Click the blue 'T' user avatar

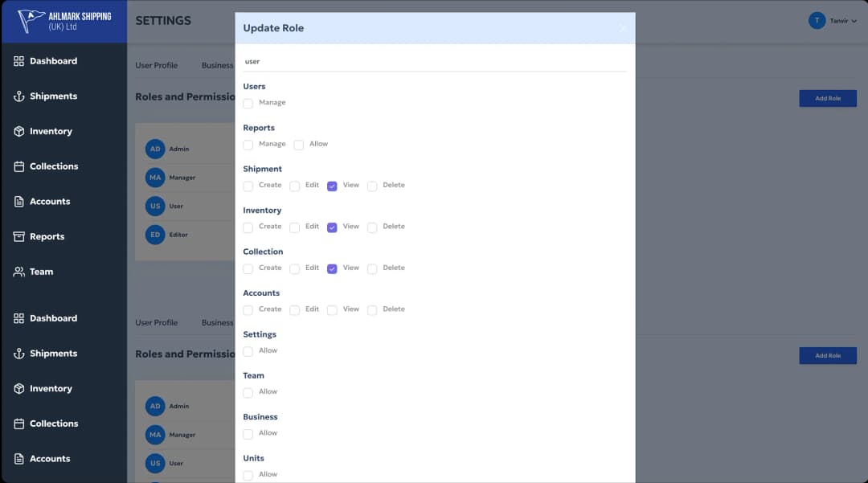click(817, 21)
